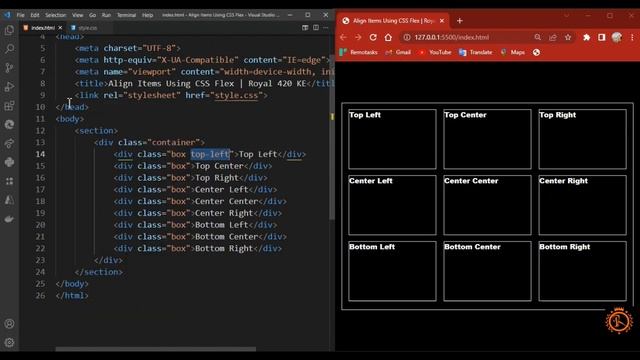Open the Help menu
The image size is (640, 360).
(x=147, y=15)
